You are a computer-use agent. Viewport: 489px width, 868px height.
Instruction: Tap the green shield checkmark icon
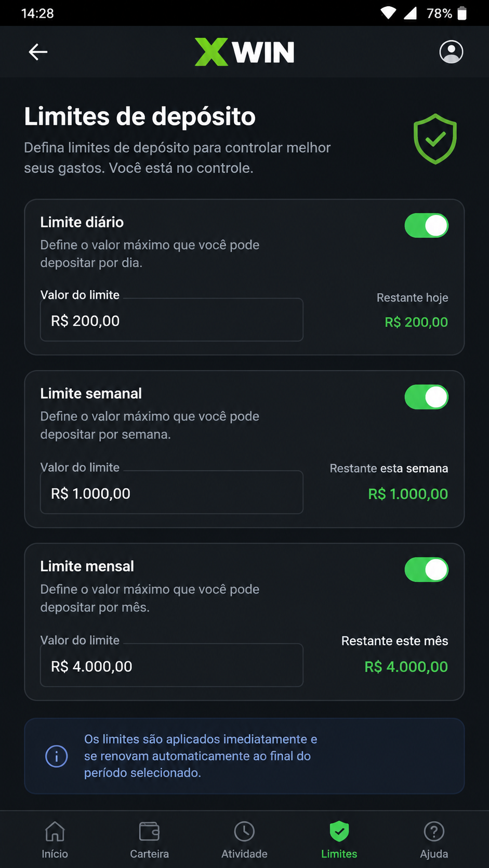[435, 139]
